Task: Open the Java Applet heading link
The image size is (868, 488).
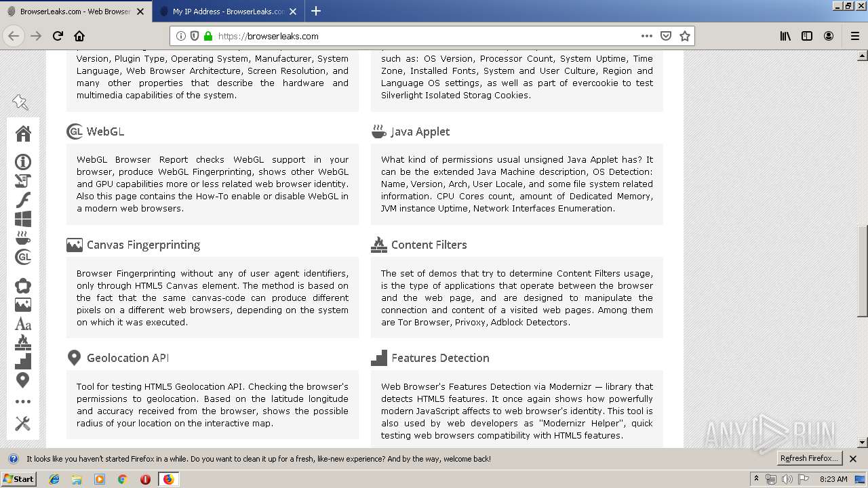Action: (420, 131)
